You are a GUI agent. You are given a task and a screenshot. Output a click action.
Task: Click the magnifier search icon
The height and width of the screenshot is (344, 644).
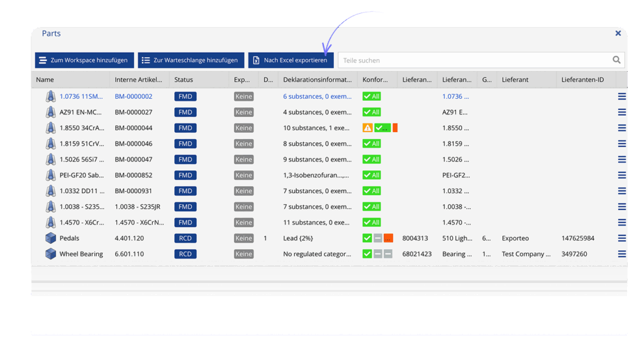pyautogui.click(x=616, y=60)
